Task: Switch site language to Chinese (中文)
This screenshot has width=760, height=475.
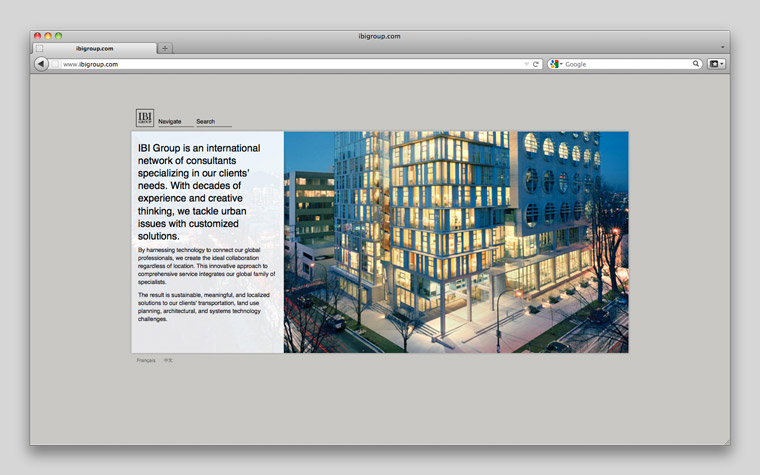Action: (x=168, y=360)
